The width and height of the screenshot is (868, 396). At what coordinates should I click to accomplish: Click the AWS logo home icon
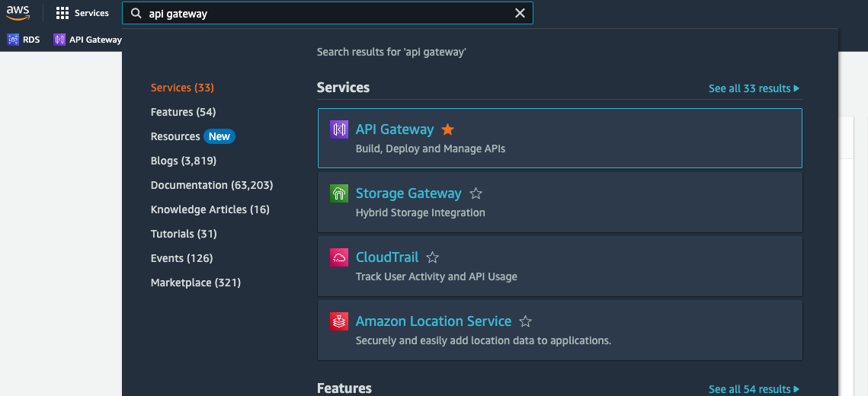tap(18, 13)
